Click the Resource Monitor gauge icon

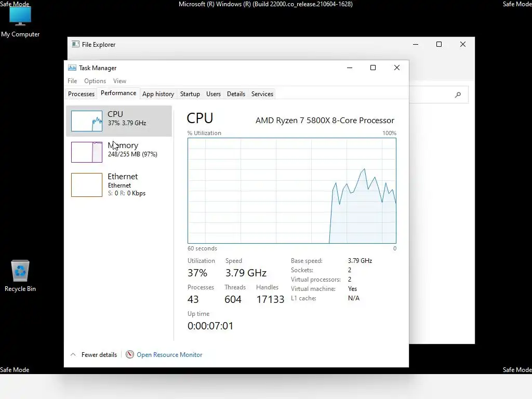coord(129,354)
